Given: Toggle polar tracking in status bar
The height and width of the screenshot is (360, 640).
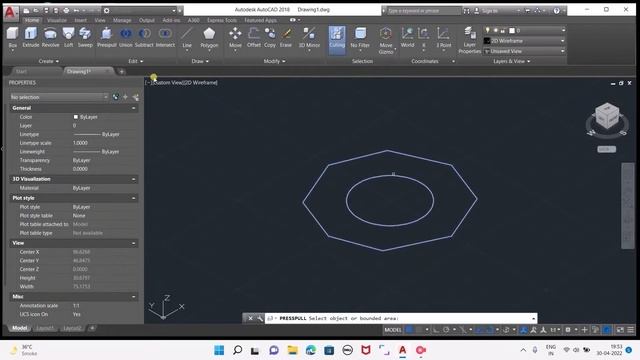Looking at the screenshot, I should point(446,330).
